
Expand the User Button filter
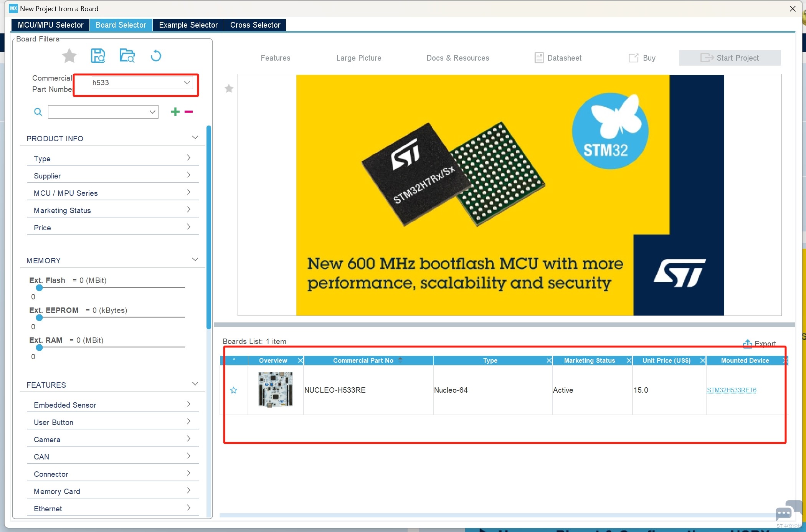point(113,422)
